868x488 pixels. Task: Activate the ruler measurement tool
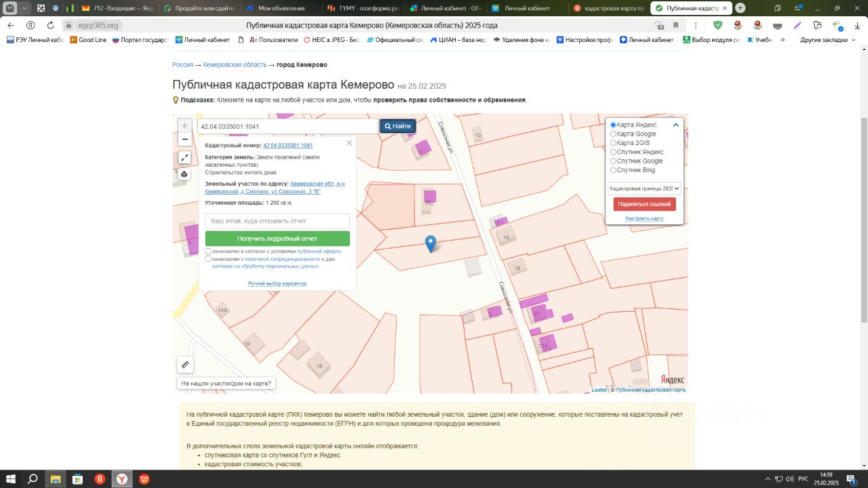185,365
